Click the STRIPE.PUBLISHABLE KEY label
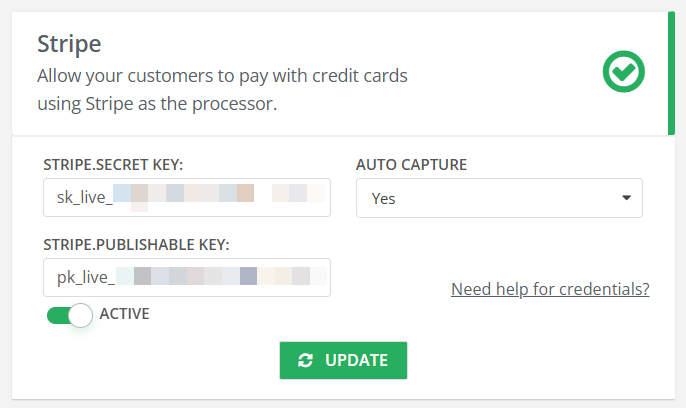The width and height of the screenshot is (686, 408). (137, 244)
